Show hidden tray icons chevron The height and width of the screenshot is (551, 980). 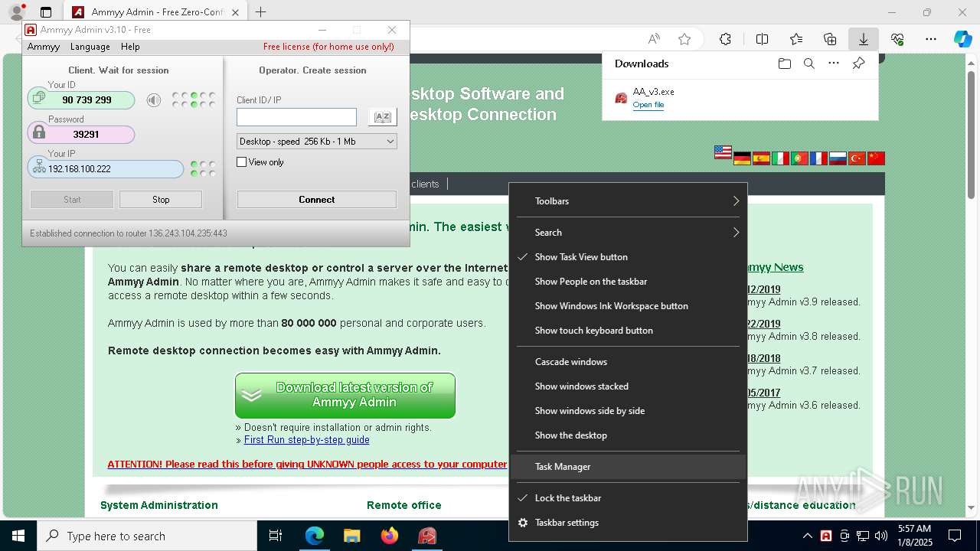[x=807, y=536]
